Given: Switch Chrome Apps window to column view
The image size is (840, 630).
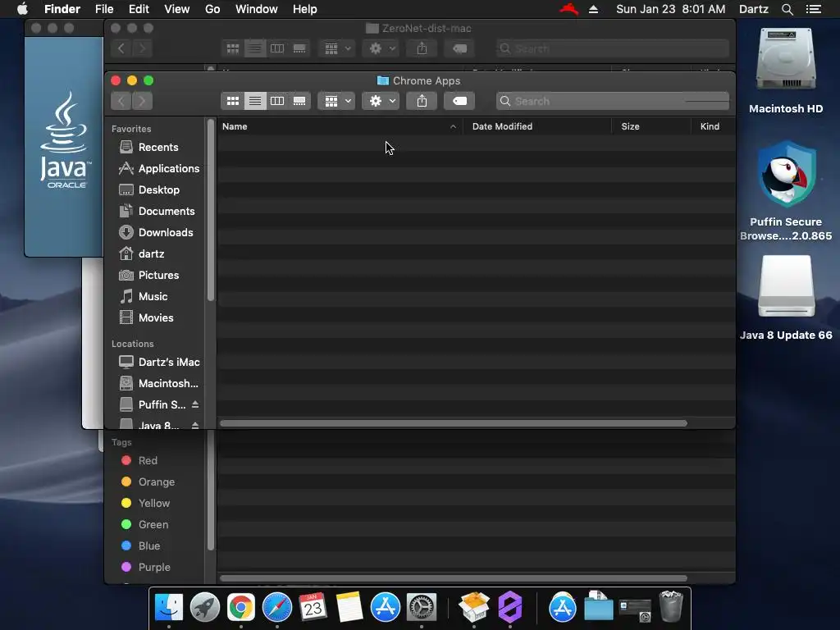Looking at the screenshot, I should point(277,101).
